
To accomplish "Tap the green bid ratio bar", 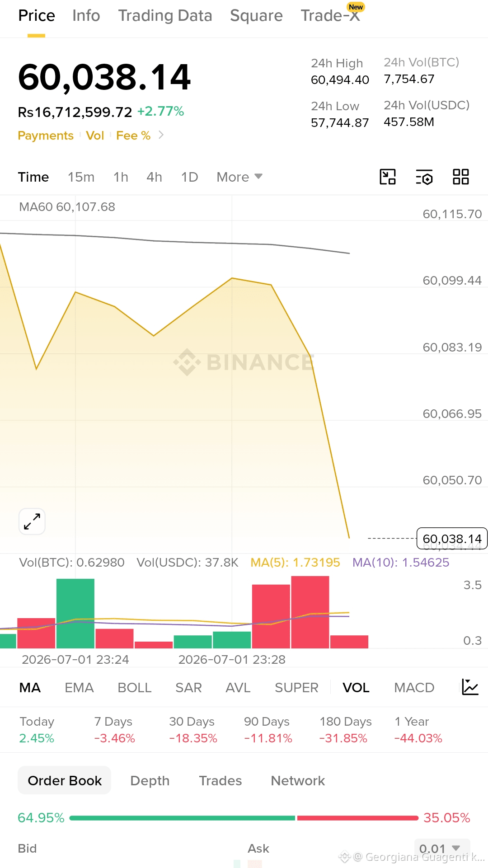I will click(182, 818).
